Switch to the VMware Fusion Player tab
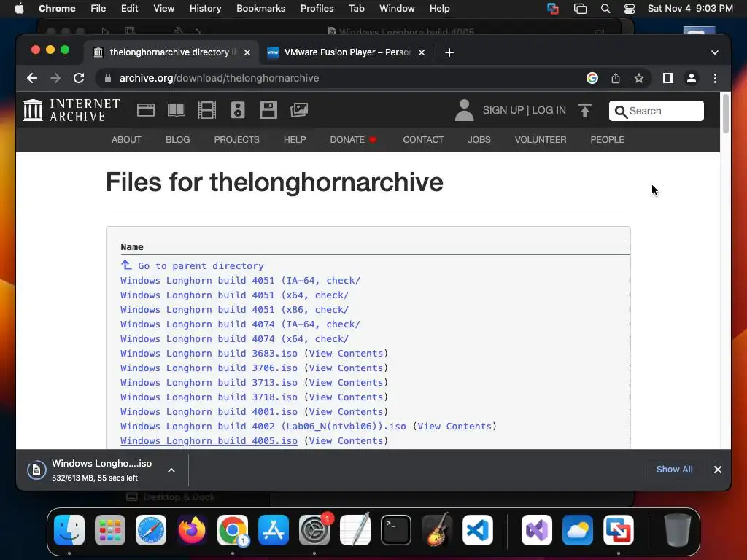 pyautogui.click(x=347, y=52)
